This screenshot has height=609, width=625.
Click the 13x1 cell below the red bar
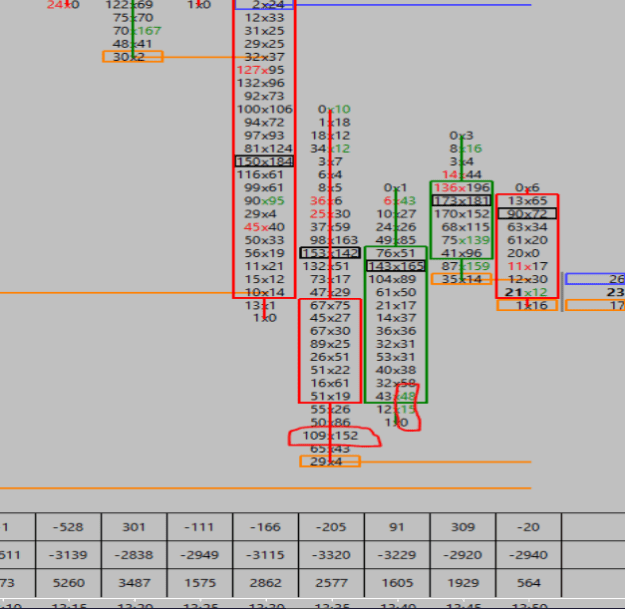coord(260,305)
